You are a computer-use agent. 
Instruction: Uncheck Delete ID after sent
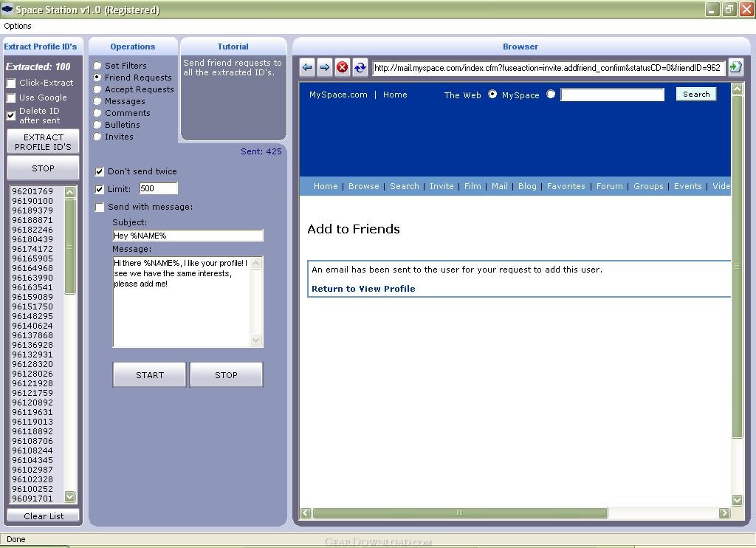coord(10,115)
